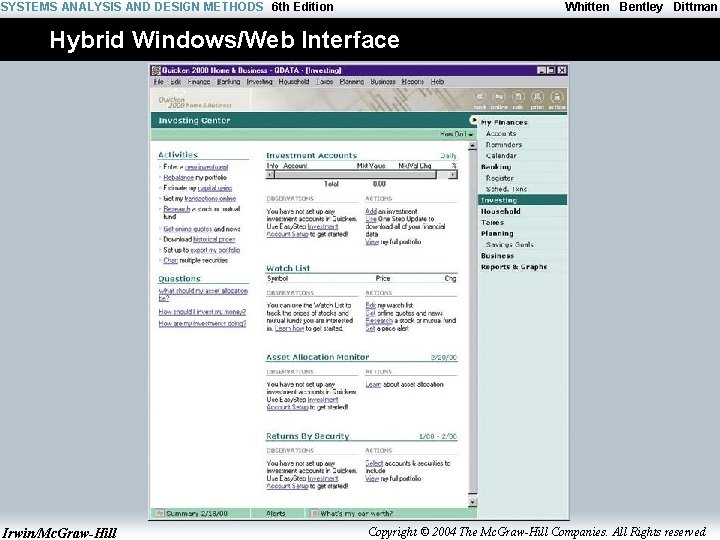The height and width of the screenshot is (540, 720).
Task: Click Add an investment action link
Action: point(371,211)
